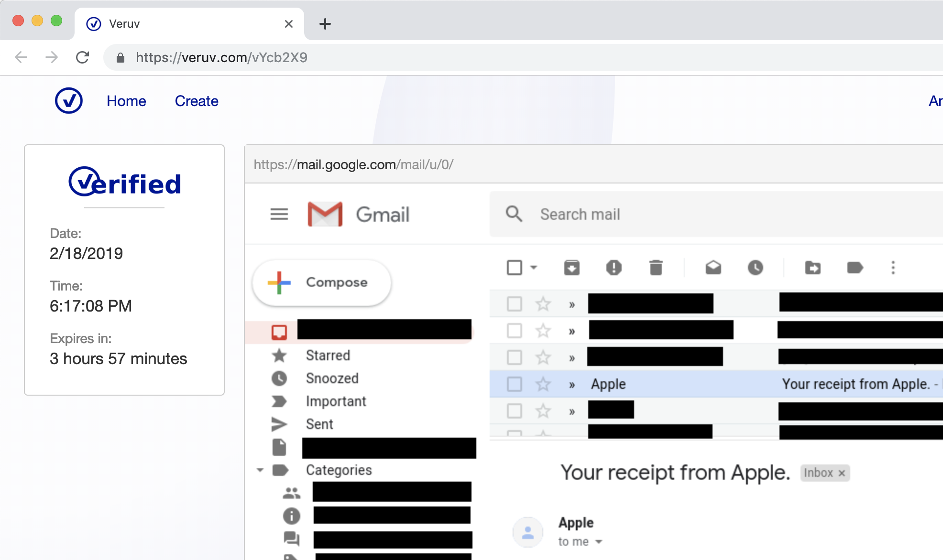Click the verified date 2/18/2019
943x560 pixels.
86,253
